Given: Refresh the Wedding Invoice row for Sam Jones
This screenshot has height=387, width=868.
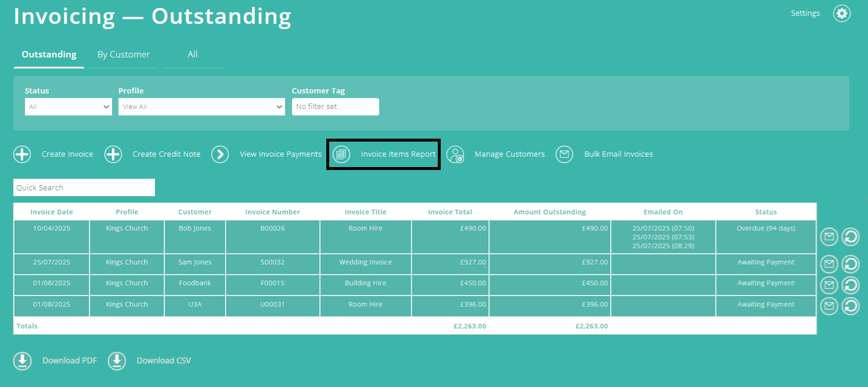Looking at the screenshot, I should tap(850, 264).
